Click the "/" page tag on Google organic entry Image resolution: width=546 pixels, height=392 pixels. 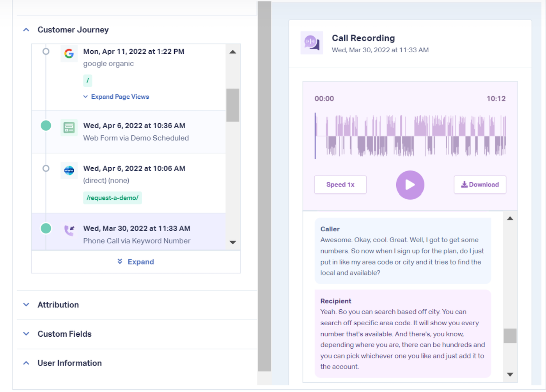pos(88,80)
